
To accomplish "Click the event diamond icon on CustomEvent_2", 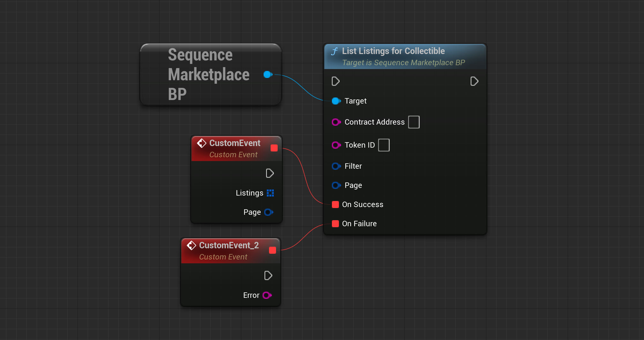I will click(191, 245).
